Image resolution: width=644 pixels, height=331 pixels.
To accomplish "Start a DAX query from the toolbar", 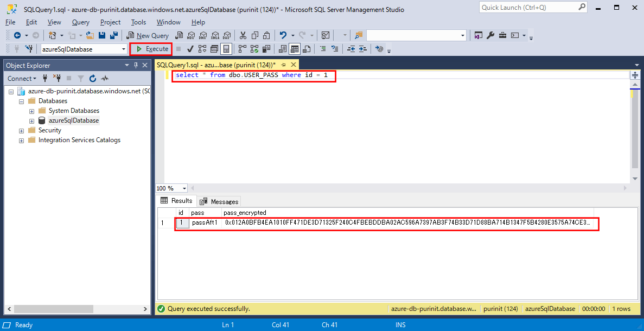I will 227,36.
